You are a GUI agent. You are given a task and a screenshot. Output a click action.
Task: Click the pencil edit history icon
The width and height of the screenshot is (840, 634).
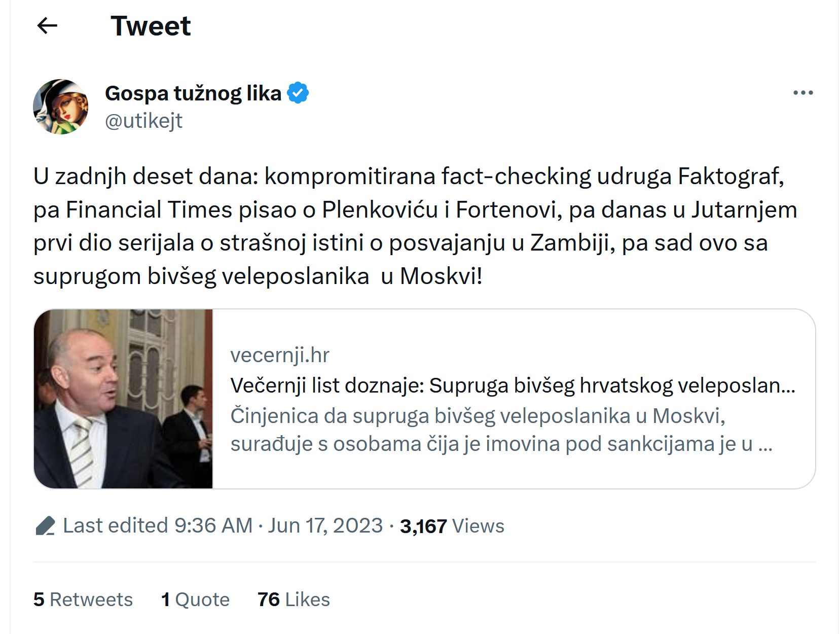coord(46,526)
